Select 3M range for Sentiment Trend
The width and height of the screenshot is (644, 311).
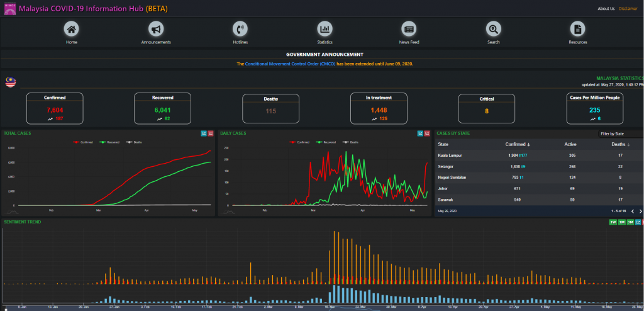coord(630,222)
